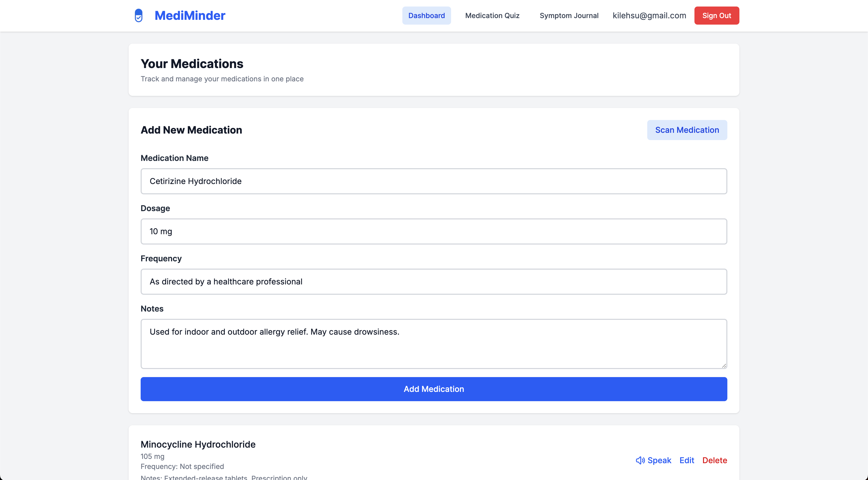Click into the Dosage field showing 10 mg
Viewport: 868px width, 480px height.
(434, 231)
